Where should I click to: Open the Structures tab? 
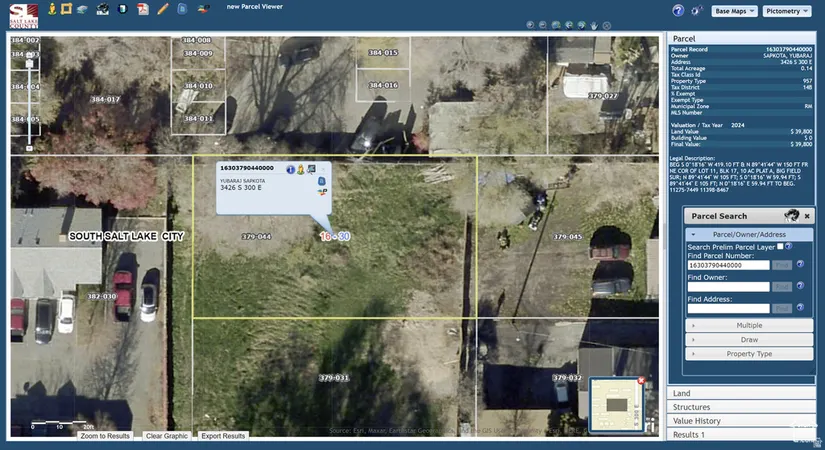[691, 407]
